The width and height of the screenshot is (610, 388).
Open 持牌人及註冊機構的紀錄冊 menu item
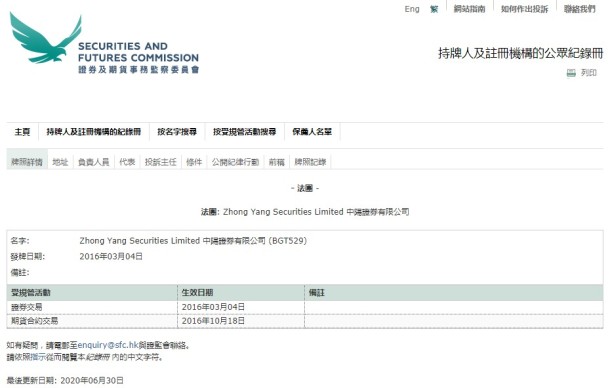(94, 132)
